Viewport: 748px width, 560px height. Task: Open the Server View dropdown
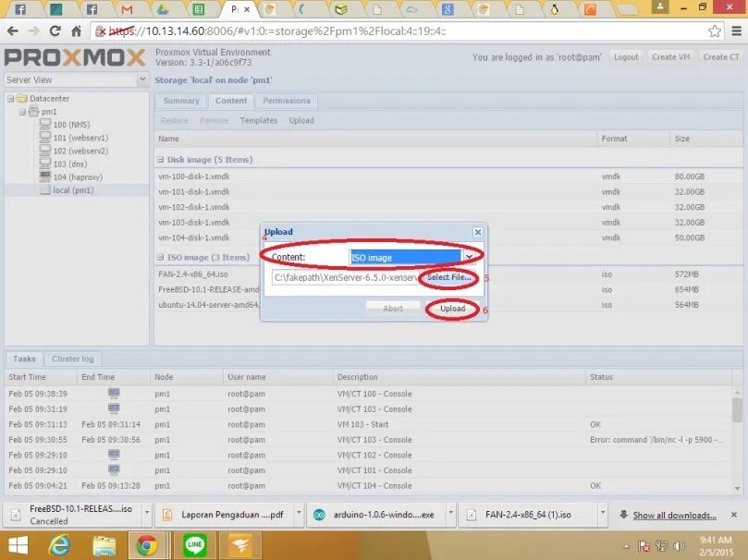[142, 79]
